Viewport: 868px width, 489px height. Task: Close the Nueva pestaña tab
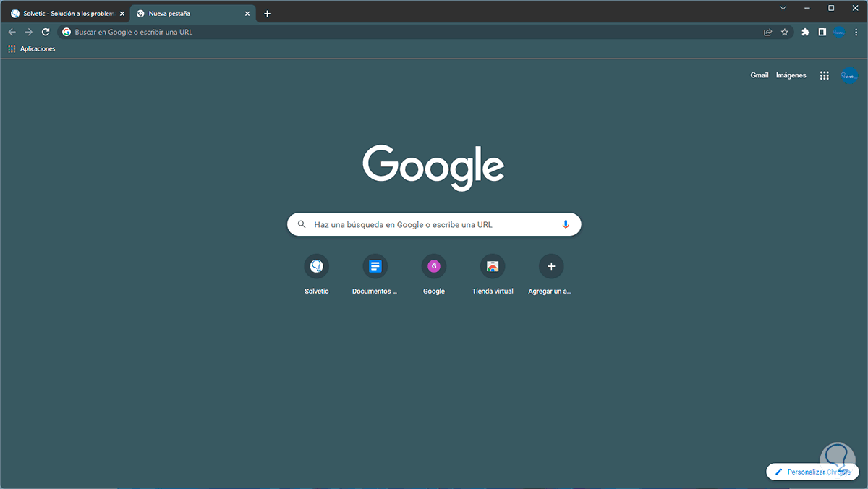point(247,14)
